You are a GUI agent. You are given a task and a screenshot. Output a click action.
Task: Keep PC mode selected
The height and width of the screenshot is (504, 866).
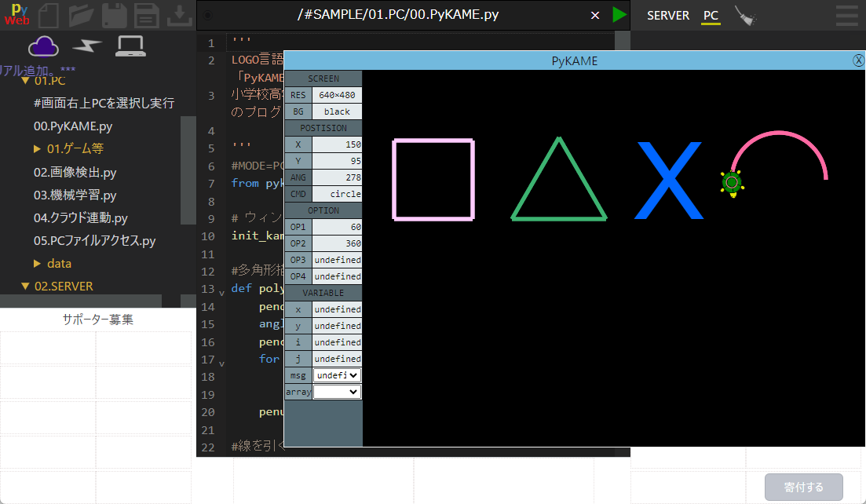coord(711,15)
